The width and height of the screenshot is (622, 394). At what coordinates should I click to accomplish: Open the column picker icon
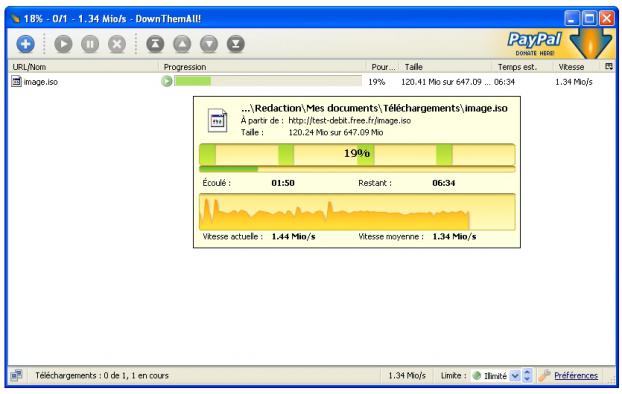point(609,66)
